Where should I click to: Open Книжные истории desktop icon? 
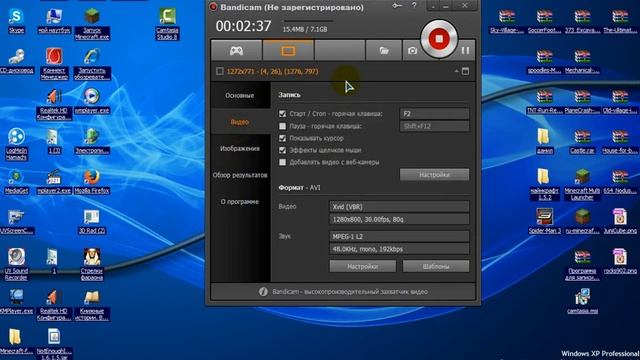tap(92, 305)
